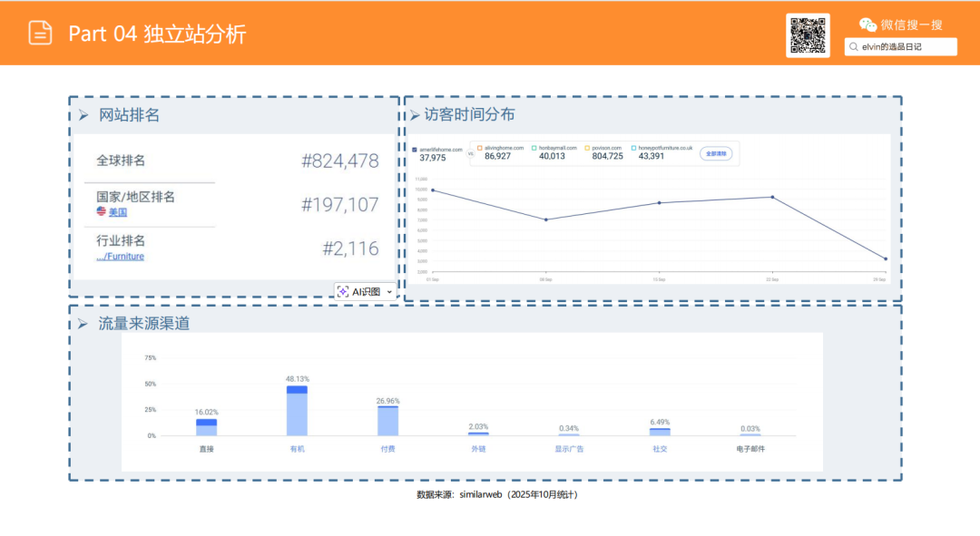
Task: Enable the alivinghome.com checkbox in the legend
Action: pyautogui.click(x=480, y=148)
